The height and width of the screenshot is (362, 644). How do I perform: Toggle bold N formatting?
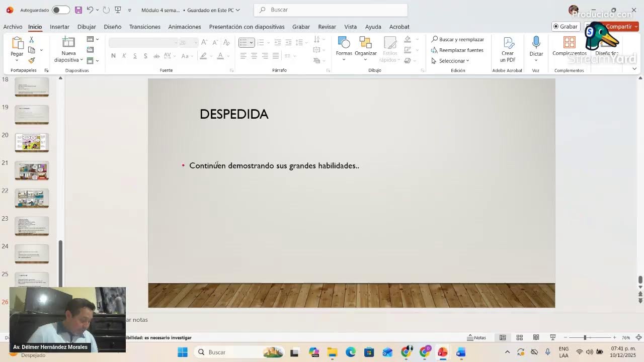[113, 56]
